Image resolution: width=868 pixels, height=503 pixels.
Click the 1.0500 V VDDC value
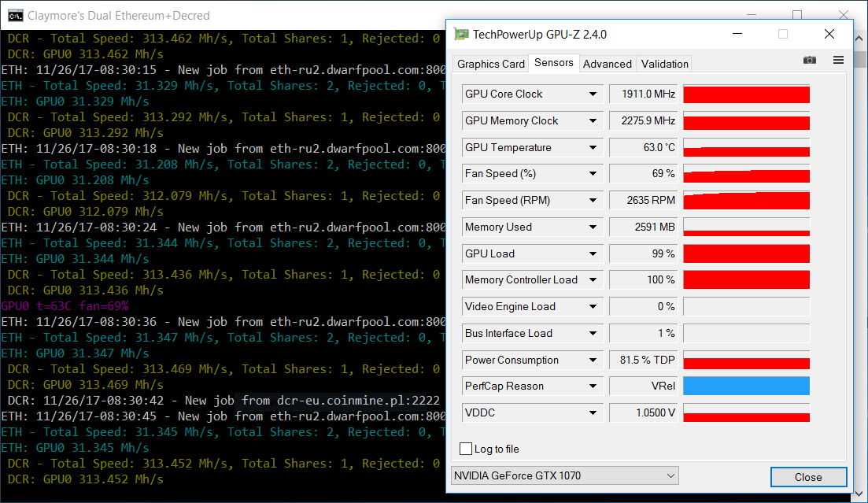pos(644,412)
